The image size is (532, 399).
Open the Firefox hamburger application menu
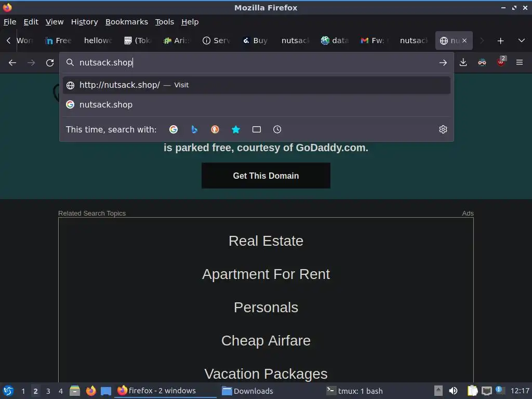tap(520, 62)
